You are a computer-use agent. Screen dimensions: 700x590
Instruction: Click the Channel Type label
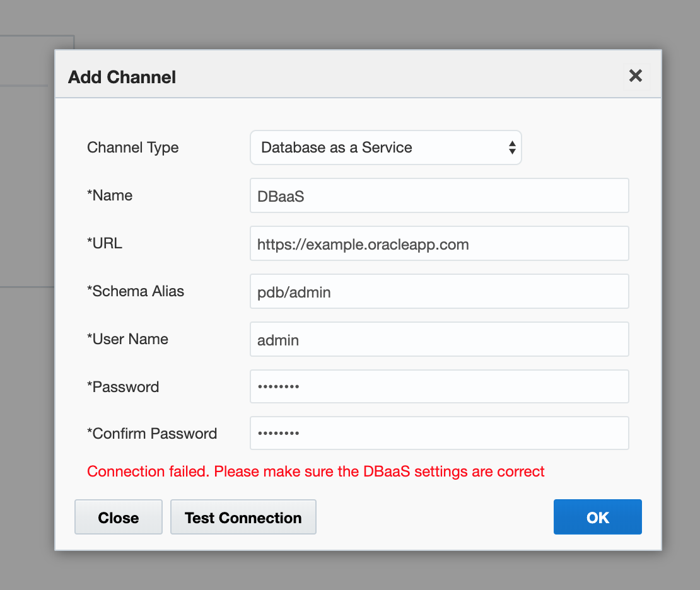point(132,147)
